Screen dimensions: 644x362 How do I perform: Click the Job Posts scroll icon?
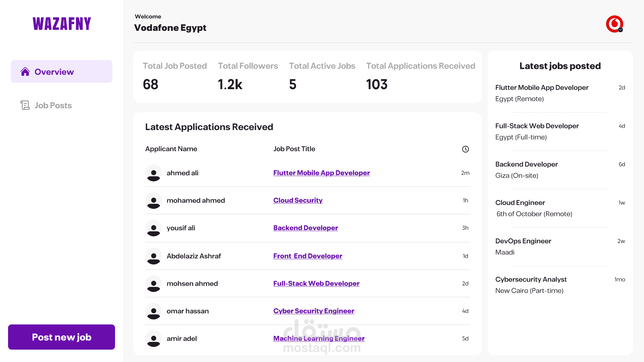[25, 105]
